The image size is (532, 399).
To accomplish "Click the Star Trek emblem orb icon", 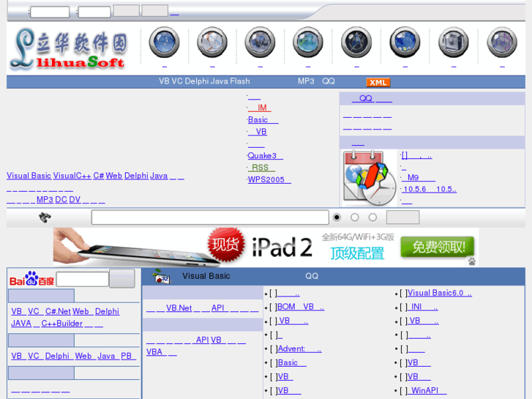I will pyautogui.click(x=356, y=42).
